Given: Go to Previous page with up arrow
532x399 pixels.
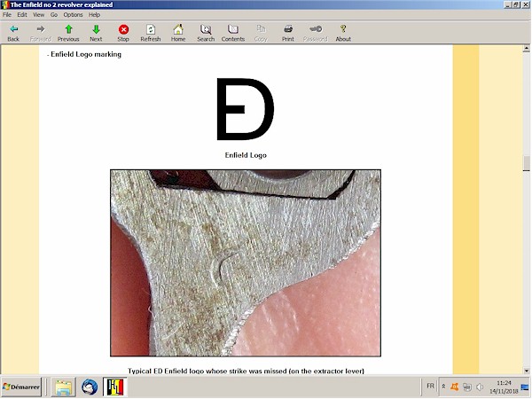Looking at the screenshot, I should click(68, 29).
